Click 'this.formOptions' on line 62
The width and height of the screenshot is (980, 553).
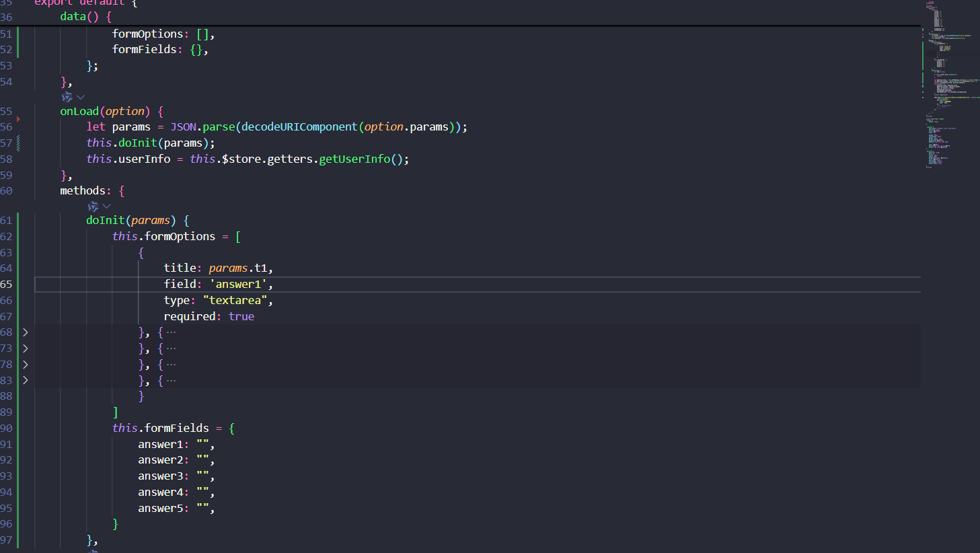pyautogui.click(x=164, y=237)
